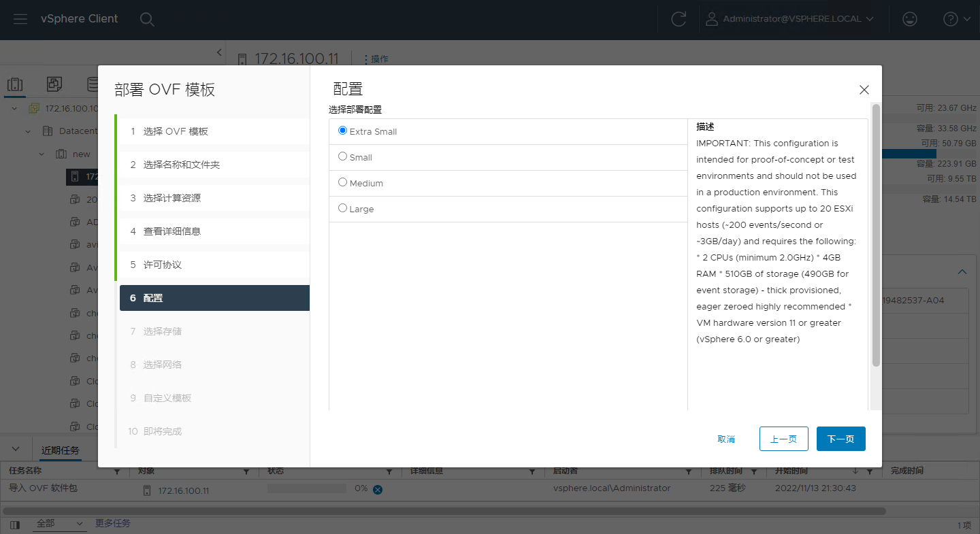Select the Small deployment configuration

click(343, 156)
